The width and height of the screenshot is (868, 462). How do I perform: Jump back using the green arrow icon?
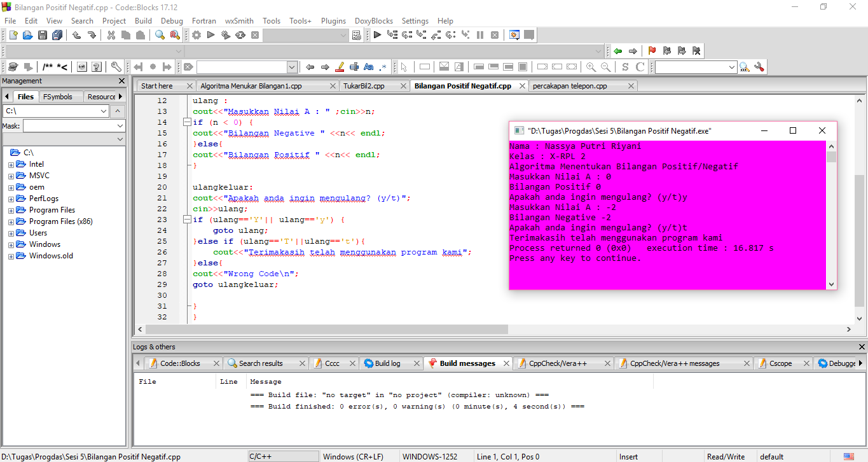[617, 51]
